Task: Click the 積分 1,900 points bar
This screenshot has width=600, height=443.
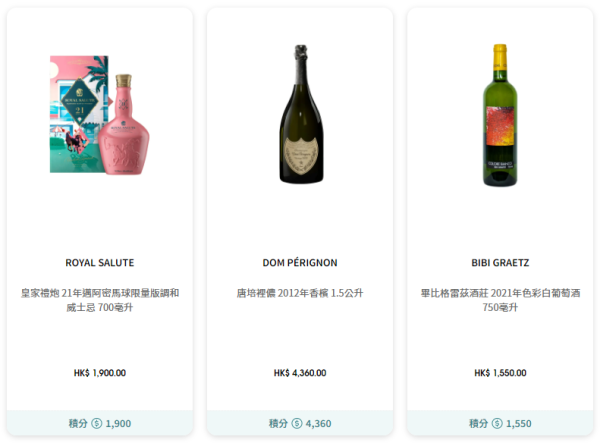Action: [x=100, y=423]
